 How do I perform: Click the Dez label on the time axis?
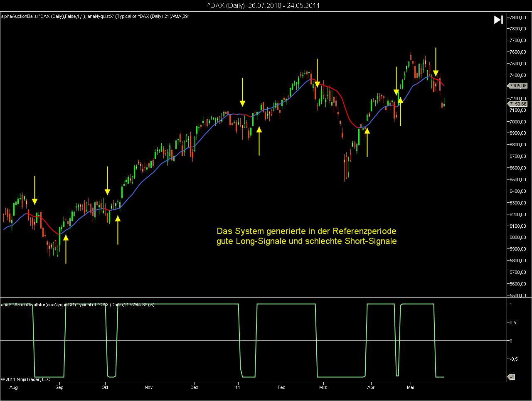point(195,387)
